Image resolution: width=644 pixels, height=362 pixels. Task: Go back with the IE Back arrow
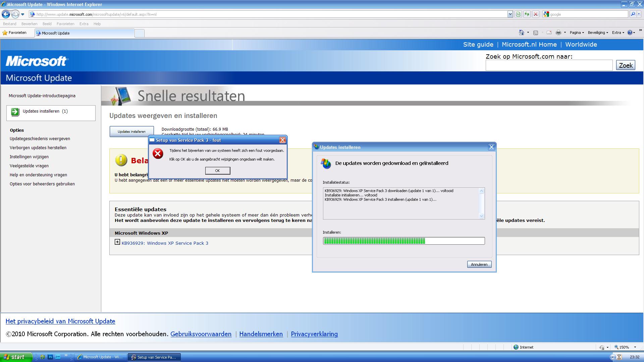(x=6, y=14)
